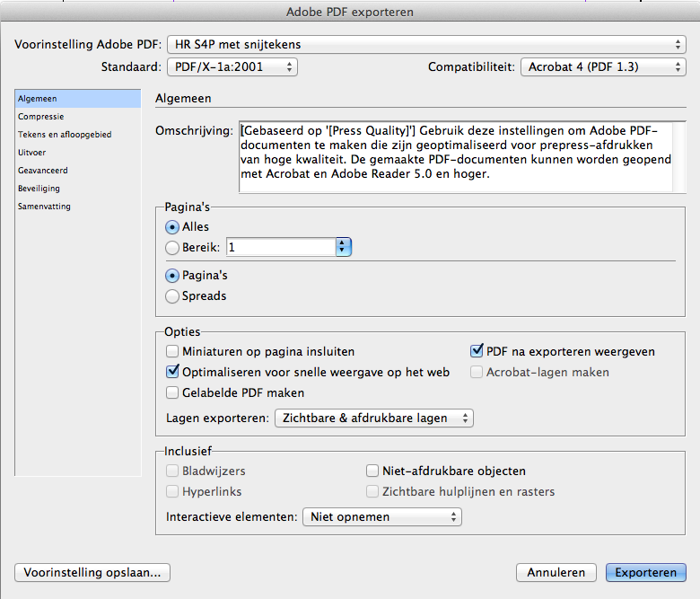Screen dimensions: 700x599
Task: Go to the Beveiliging category
Action: [x=78, y=189]
